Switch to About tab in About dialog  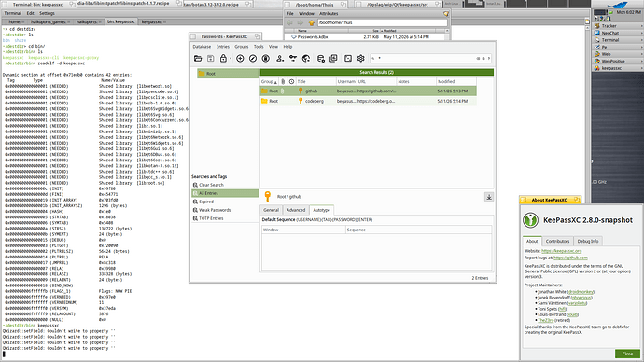click(532, 241)
